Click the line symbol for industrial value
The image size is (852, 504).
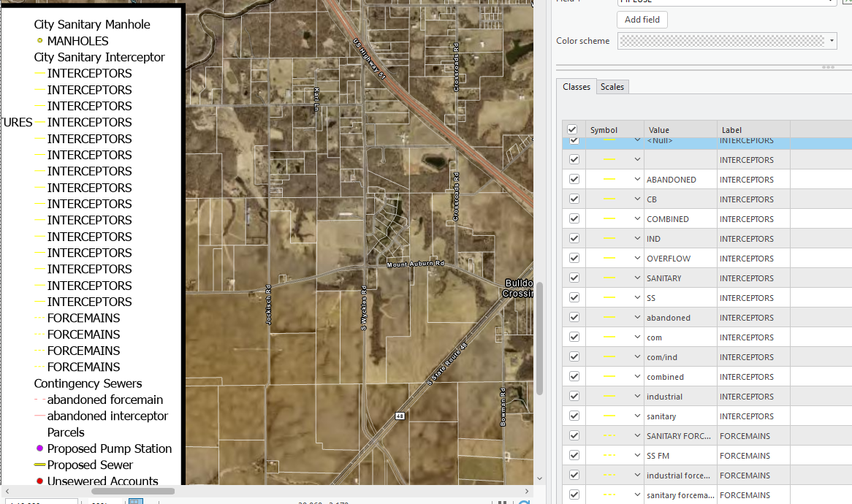(609, 397)
